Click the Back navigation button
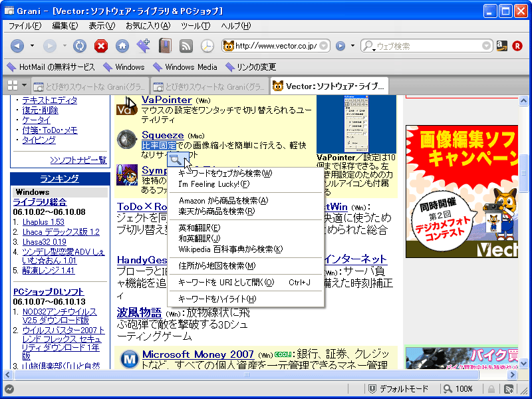The height and width of the screenshot is (399, 532). pos(17,46)
